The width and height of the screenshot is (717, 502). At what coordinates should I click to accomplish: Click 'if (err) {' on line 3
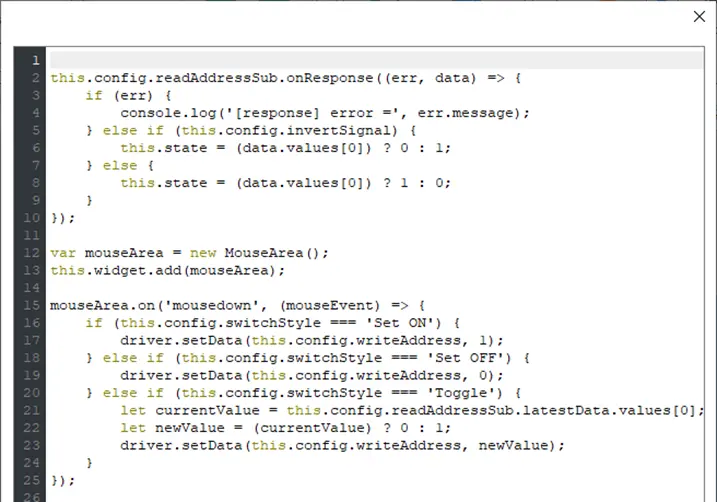coord(128,96)
